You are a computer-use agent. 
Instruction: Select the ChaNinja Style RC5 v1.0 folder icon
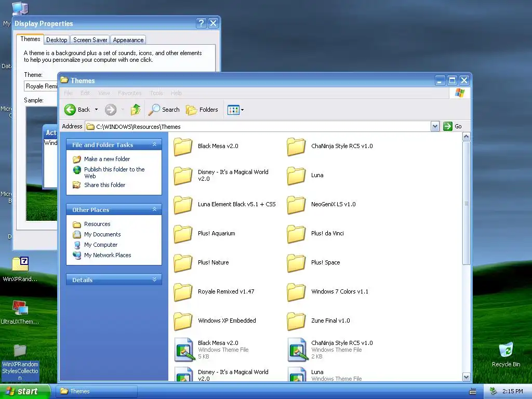(x=296, y=147)
